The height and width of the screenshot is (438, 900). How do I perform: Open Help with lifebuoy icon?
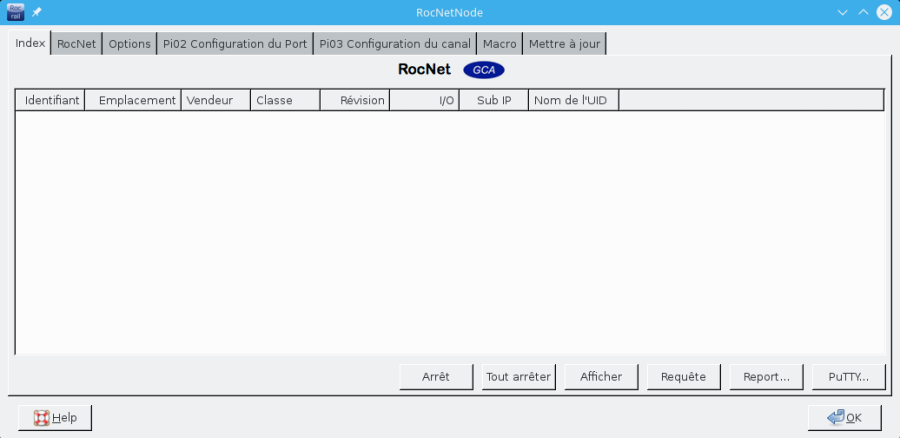[55, 417]
